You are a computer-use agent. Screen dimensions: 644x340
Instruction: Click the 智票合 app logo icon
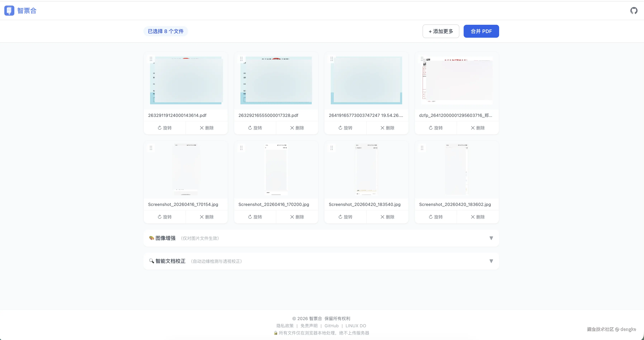[9, 11]
